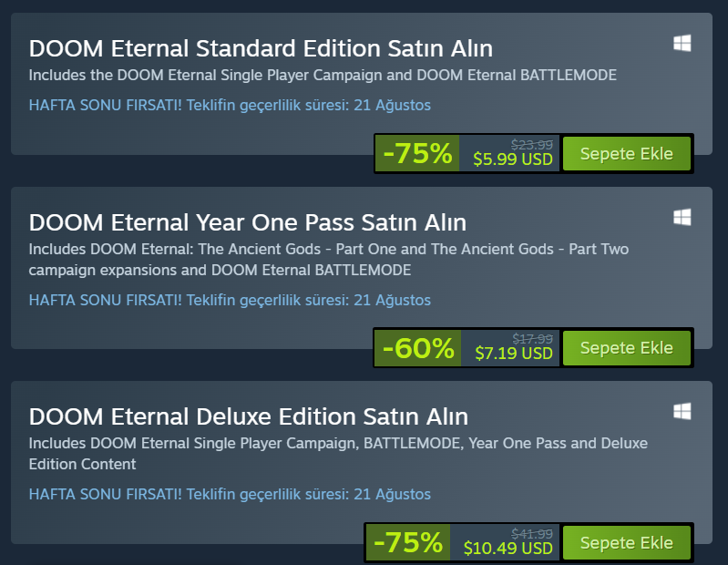The height and width of the screenshot is (565, 728).
Task: Click the -75% badge for Deluxe Edition
Action: (408, 543)
